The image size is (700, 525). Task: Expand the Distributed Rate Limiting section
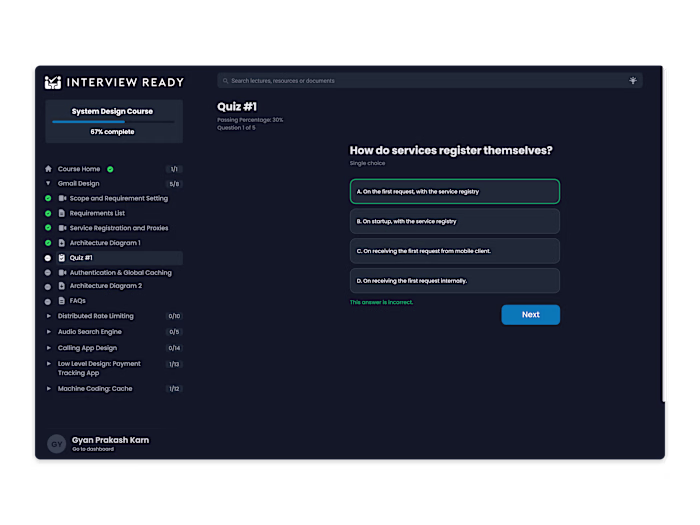tap(49, 316)
